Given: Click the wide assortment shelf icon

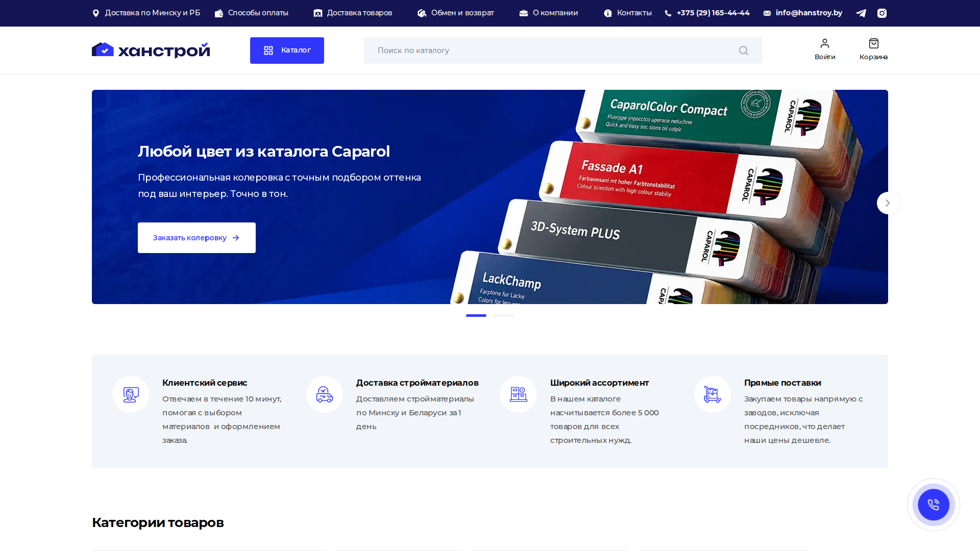Looking at the screenshot, I should tap(519, 394).
